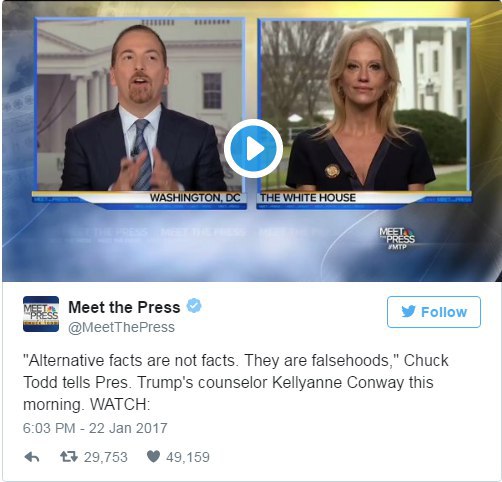Follow Meet the Press account
Viewport: 502px width, 482px height.
(434, 312)
